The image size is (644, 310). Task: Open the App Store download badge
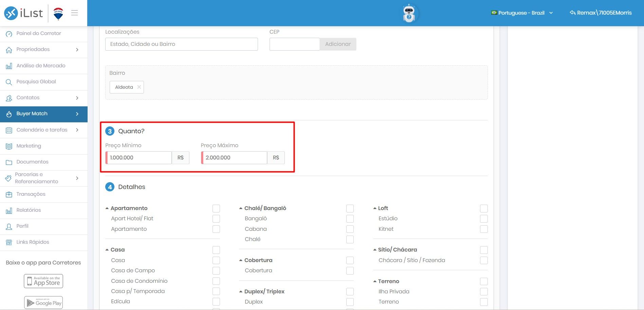tap(43, 281)
